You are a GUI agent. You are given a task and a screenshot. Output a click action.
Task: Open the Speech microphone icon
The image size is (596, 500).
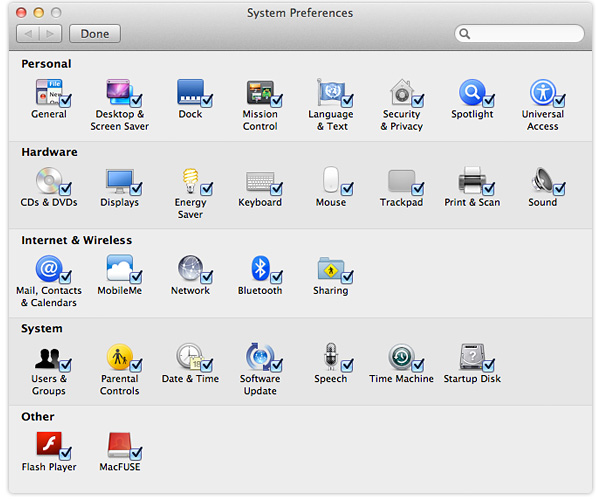[331, 357]
